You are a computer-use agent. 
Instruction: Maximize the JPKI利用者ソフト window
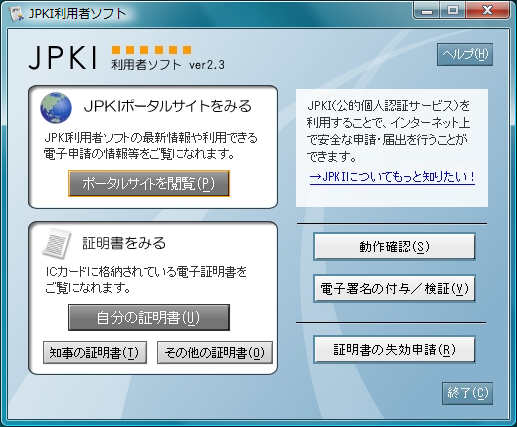452,11
